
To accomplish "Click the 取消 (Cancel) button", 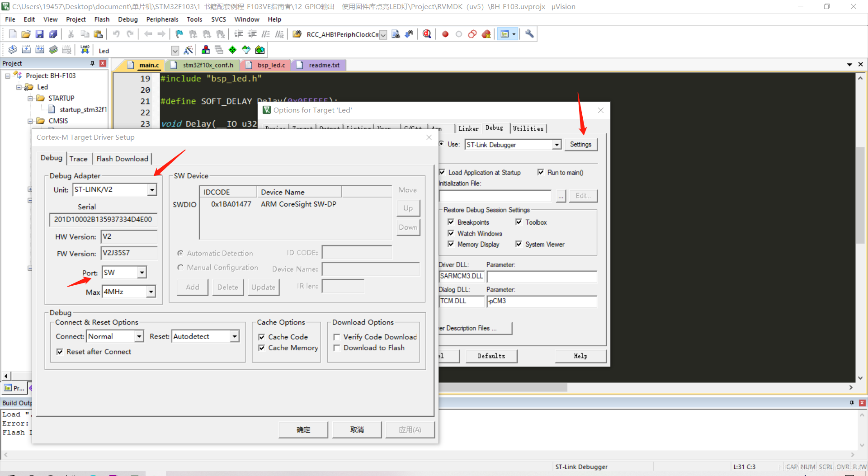I will tap(357, 429).
